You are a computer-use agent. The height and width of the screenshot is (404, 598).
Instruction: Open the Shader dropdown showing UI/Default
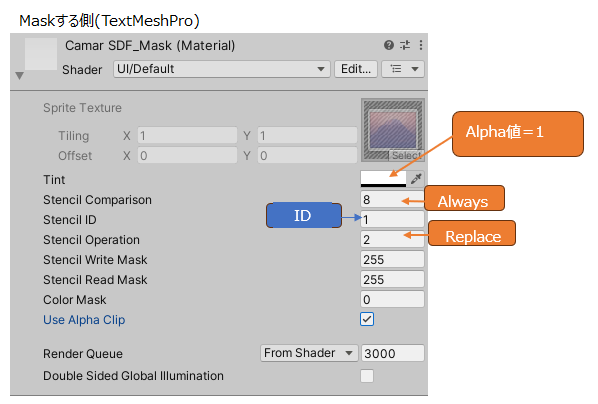coord(222,69)
